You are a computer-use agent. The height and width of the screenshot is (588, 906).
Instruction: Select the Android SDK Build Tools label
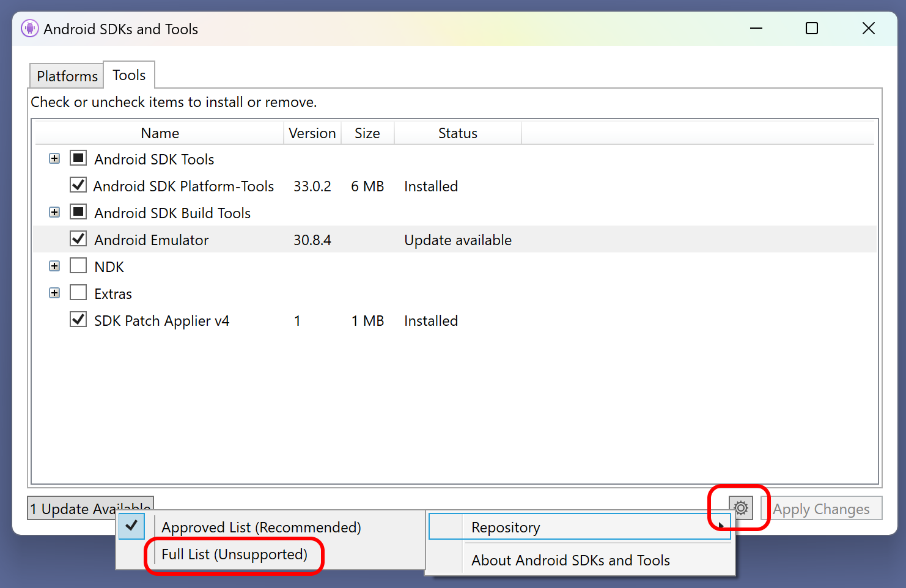[172, 213]
